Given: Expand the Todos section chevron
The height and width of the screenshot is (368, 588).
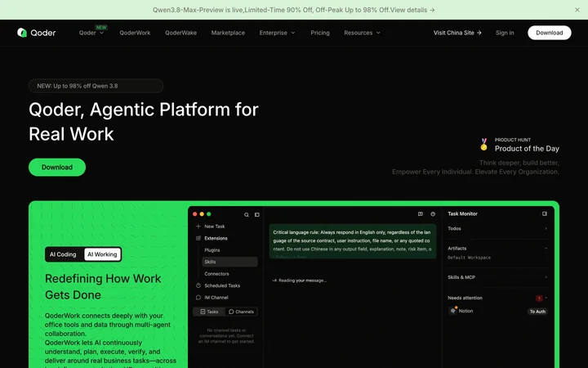Looking at the screenshot, I should (546, 228).
